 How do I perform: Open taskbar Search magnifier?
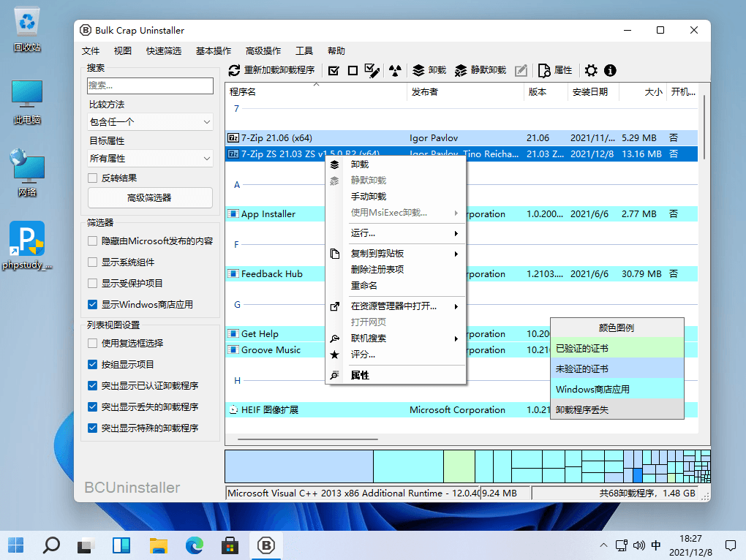click(51, 545)
